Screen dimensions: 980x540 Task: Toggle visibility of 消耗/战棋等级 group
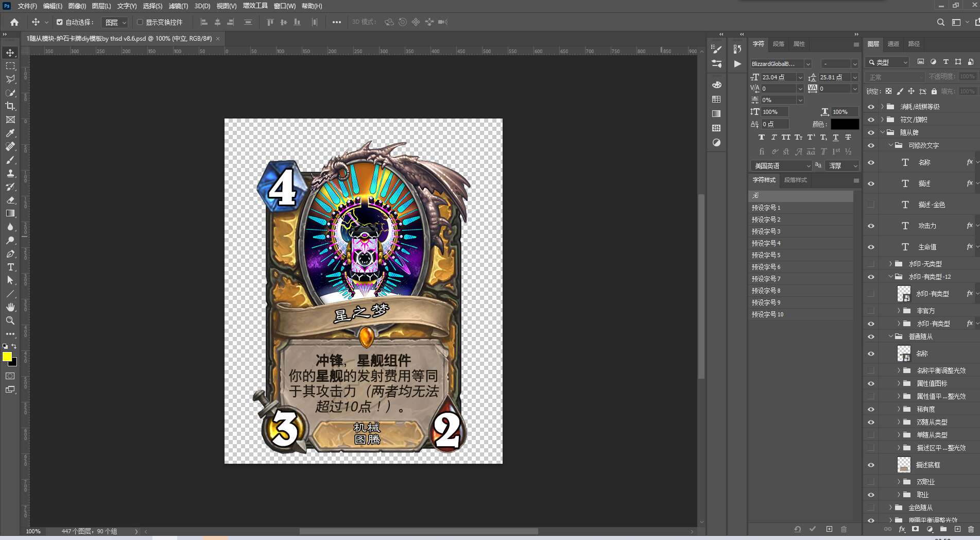(871, 107)
